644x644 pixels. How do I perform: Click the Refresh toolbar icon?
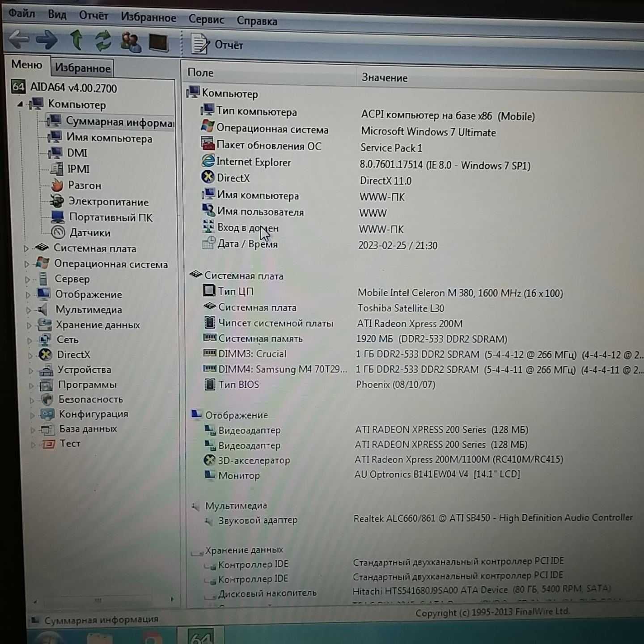tap(103, 41)
